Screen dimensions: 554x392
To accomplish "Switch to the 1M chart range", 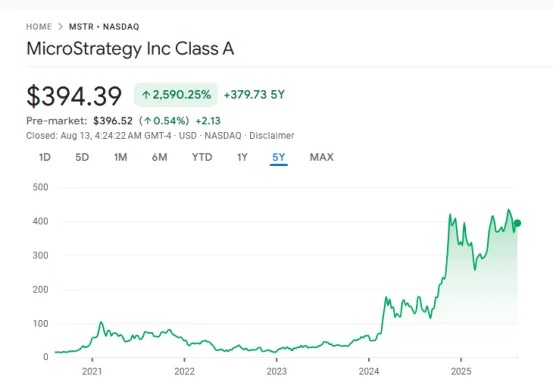I will [x=120, y=157].
